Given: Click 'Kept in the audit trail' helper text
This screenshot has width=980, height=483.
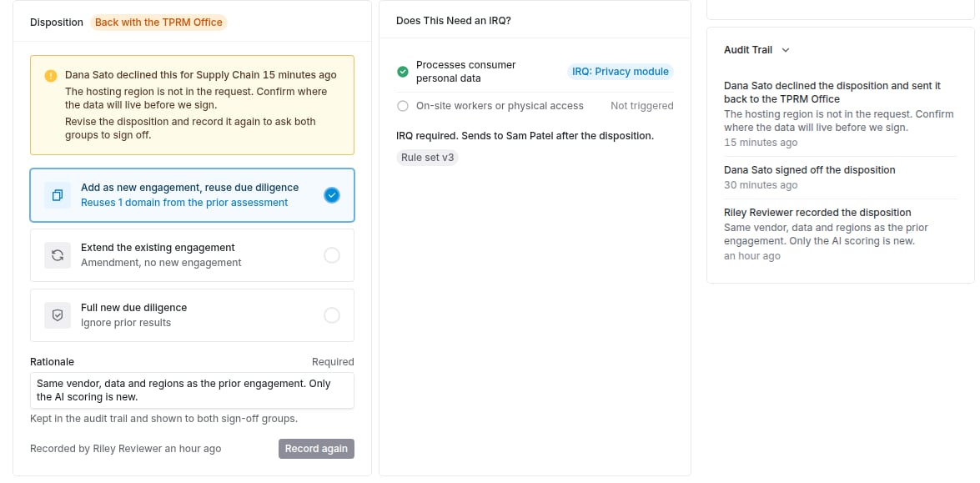Looking at the screenshot, I should 163,419.
